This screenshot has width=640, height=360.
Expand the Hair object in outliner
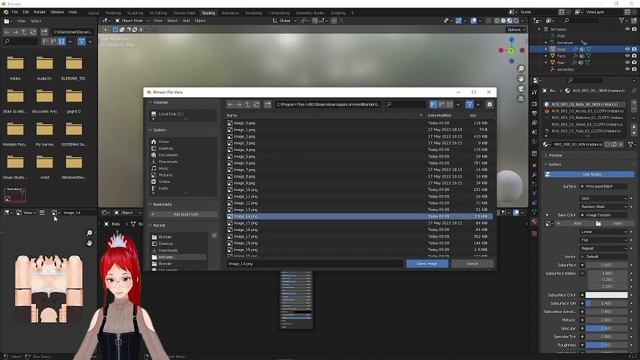click(546, 62)
